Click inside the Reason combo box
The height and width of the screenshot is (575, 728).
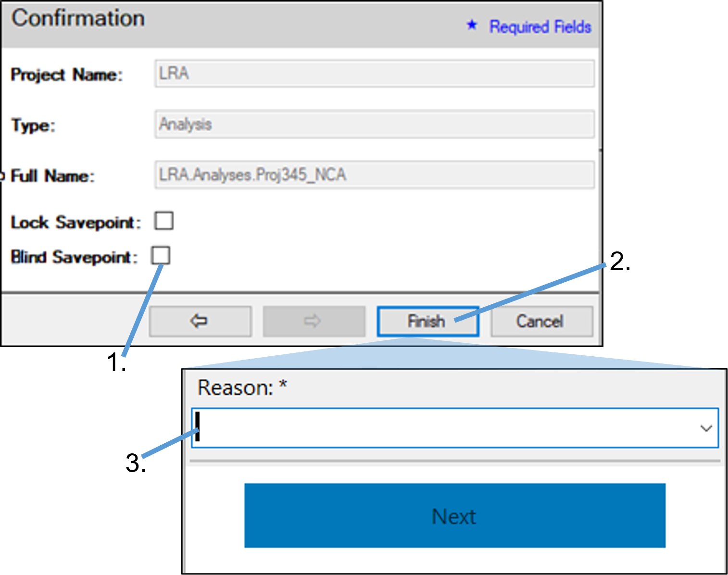tap(442, 428)
